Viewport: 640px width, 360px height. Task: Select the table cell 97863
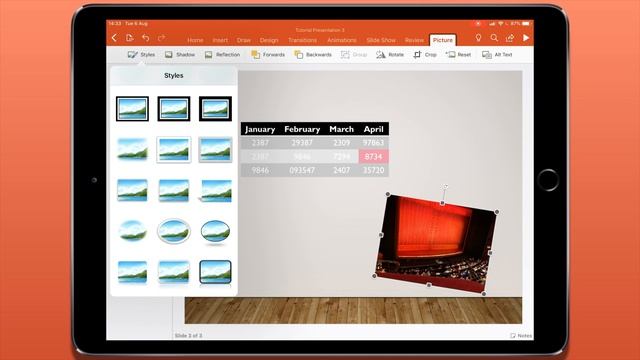[373, 142]
